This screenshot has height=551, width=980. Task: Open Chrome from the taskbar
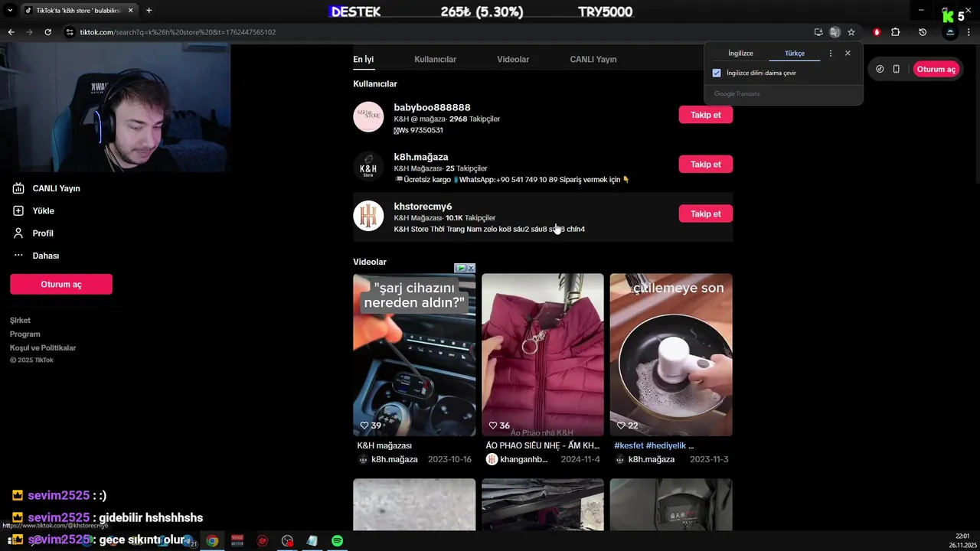click(212, 541)
